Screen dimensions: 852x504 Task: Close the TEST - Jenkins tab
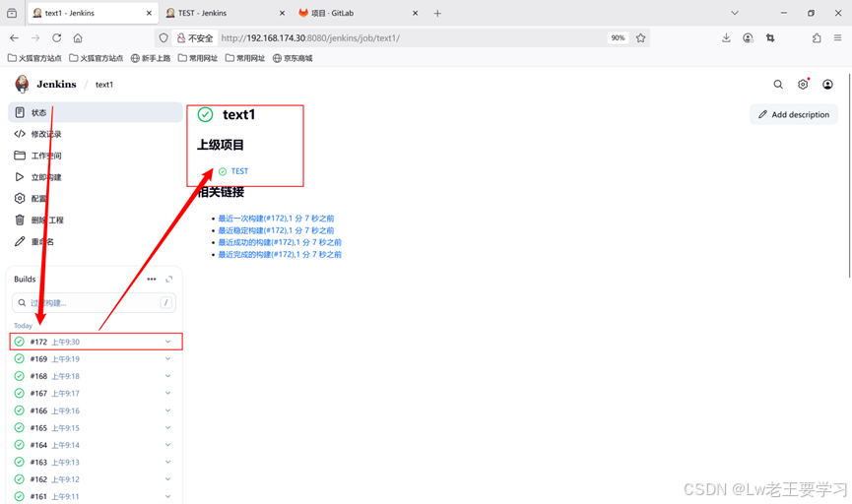(x=282, y=13)
